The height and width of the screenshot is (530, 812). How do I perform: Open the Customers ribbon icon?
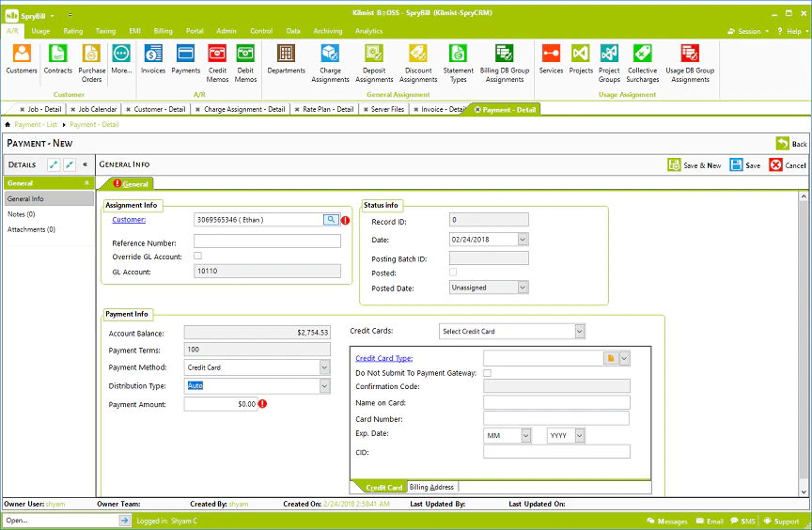[x=22, y=59]
